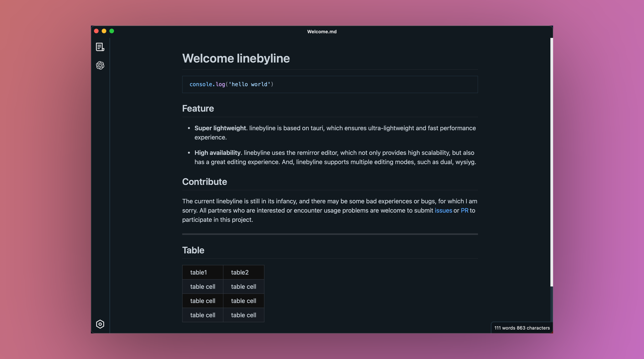This screenshot has width=644, height=359.
Task: Open the ChatGPT assistant sidebar icon
Action: [100, 65]
